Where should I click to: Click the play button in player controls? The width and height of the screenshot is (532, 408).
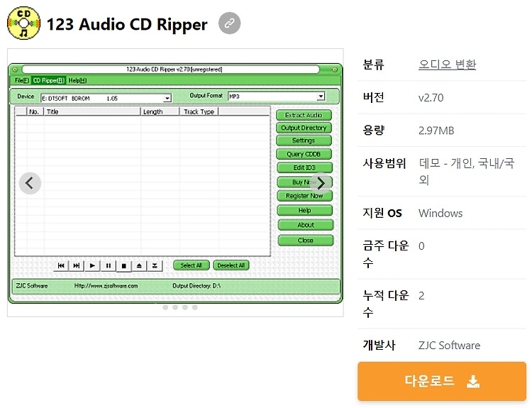[x=92, y=265]
